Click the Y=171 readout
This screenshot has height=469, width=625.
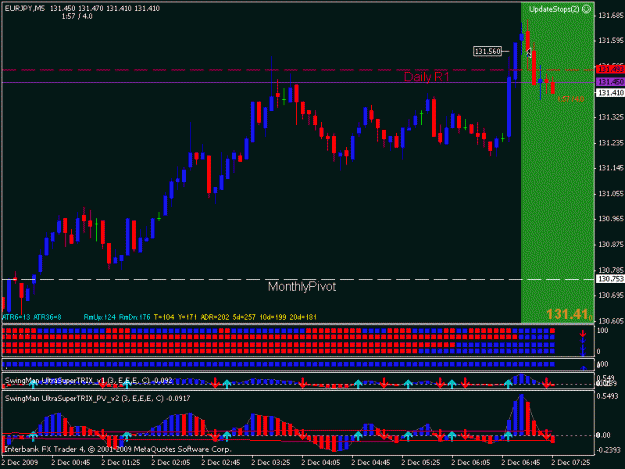(187, 317)
